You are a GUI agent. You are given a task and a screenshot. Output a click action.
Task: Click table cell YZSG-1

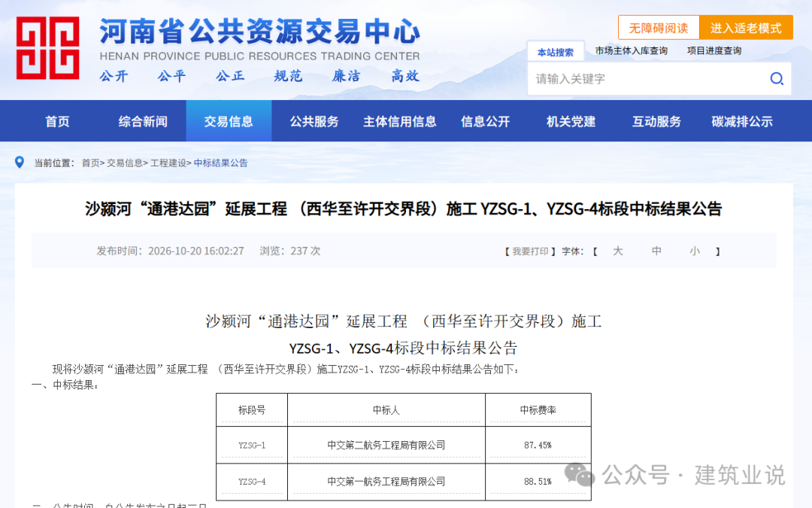click(x=252, y=446)
